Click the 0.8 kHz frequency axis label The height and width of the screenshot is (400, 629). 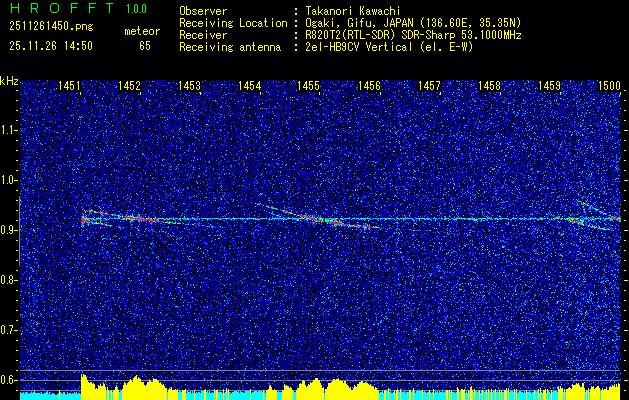(8, 280)
